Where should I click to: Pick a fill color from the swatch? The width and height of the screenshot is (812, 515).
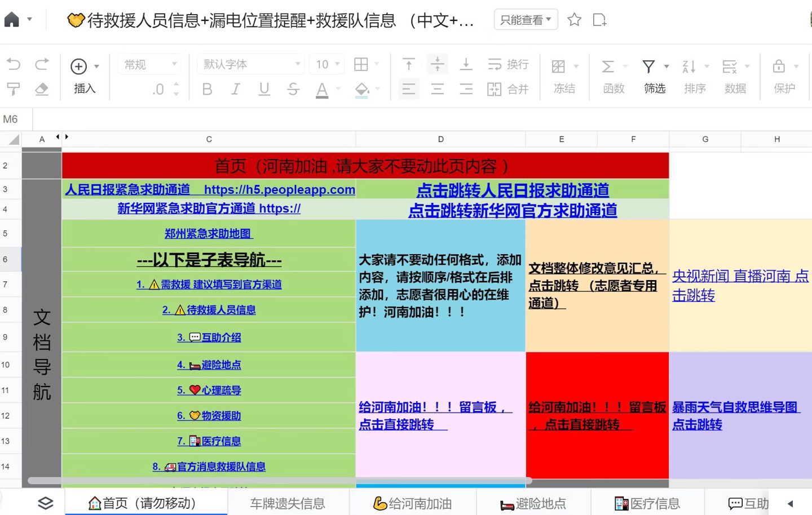pos(361,88)
